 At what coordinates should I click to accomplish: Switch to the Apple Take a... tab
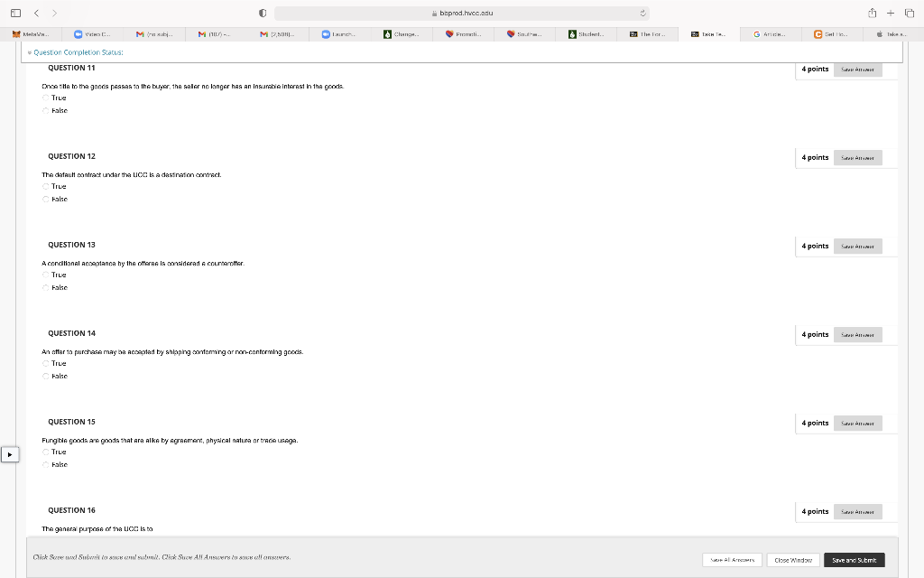[x=893, y=34]
